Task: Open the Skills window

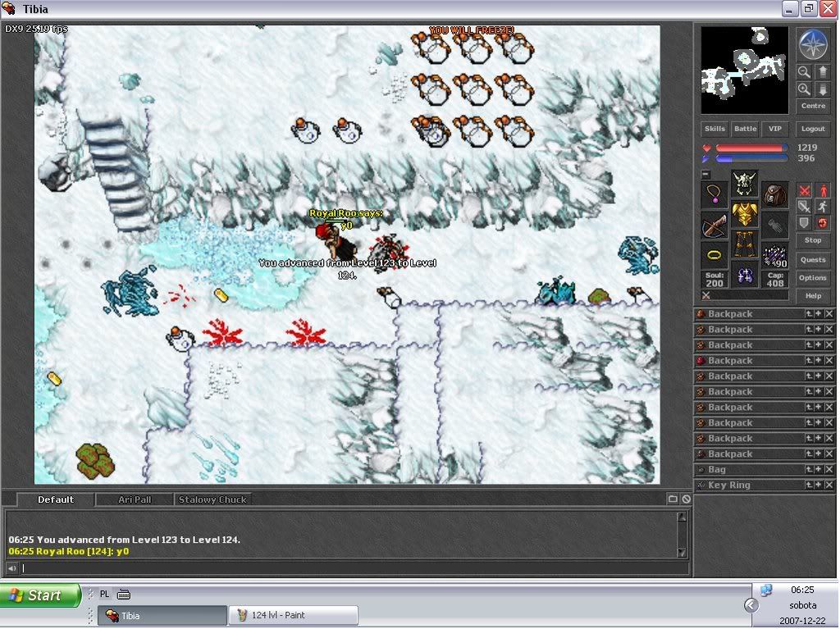Action: coord(714,129)
